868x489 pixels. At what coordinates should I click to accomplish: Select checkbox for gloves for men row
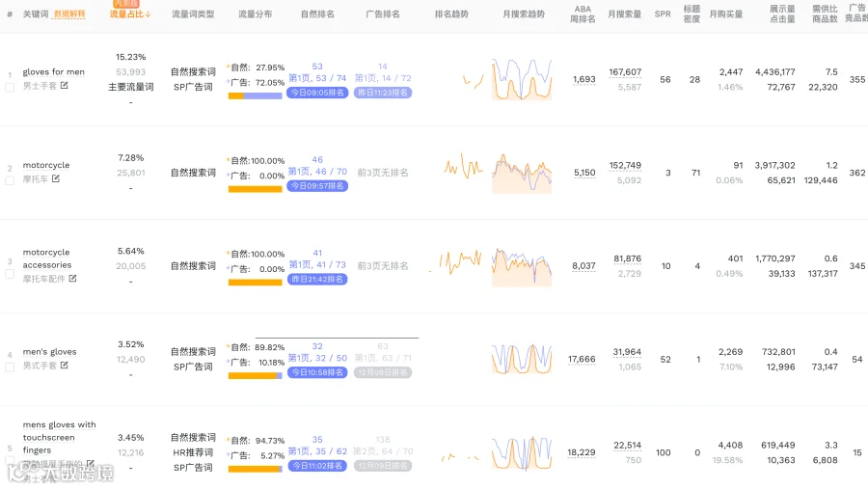click(x=10, y=88)
